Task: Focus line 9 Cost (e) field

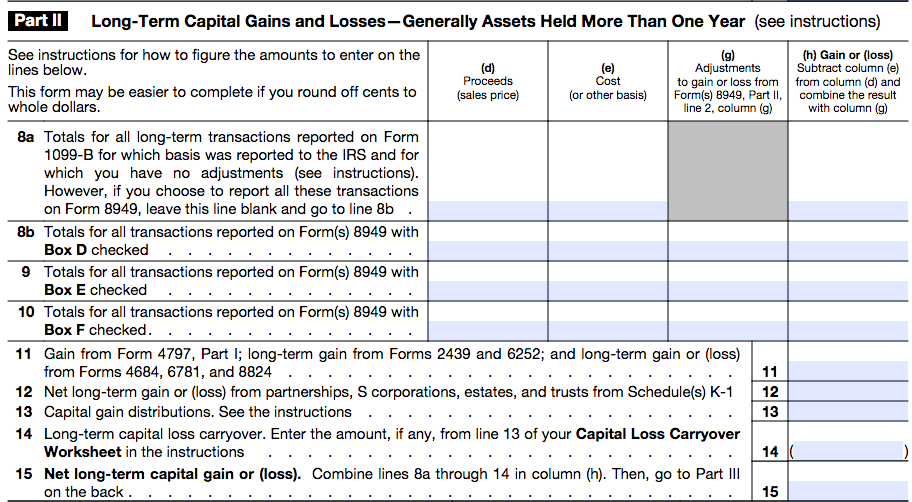Action: [607, 290]
